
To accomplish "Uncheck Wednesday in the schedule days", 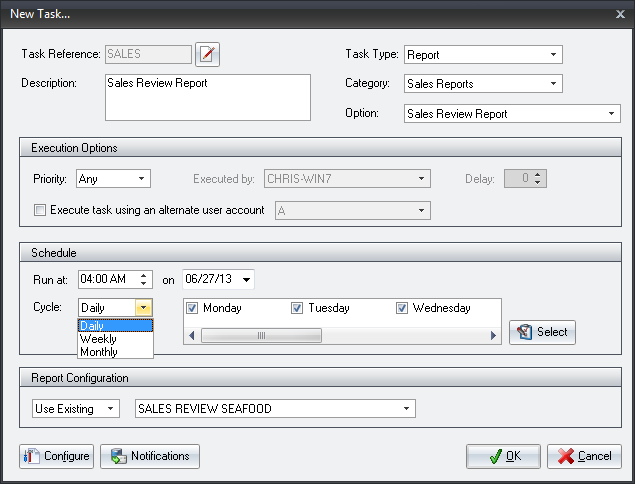I will [x=402, y=308].
